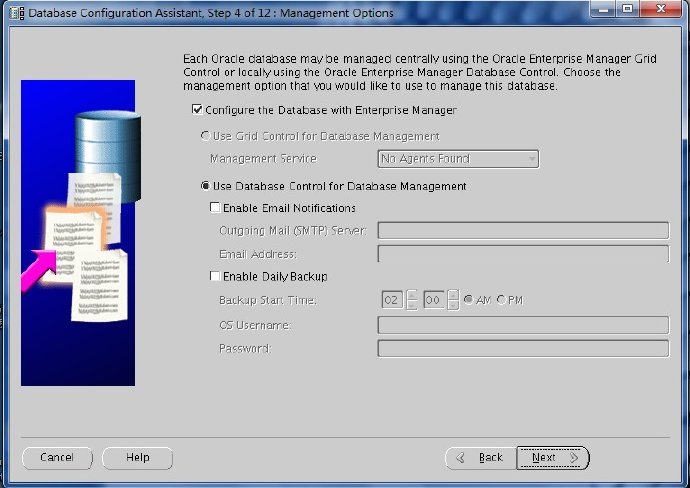
Task: Click the OS Username field
Action: click(523, 325)
